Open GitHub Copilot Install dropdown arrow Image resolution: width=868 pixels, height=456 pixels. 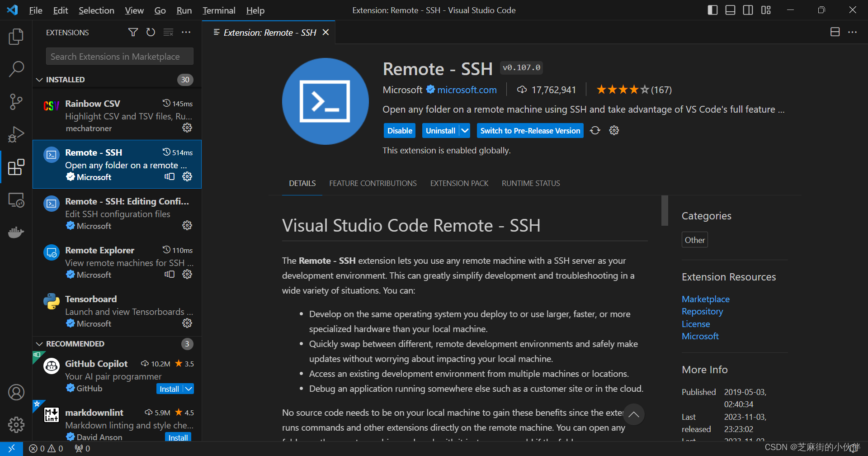click(189, 389)
